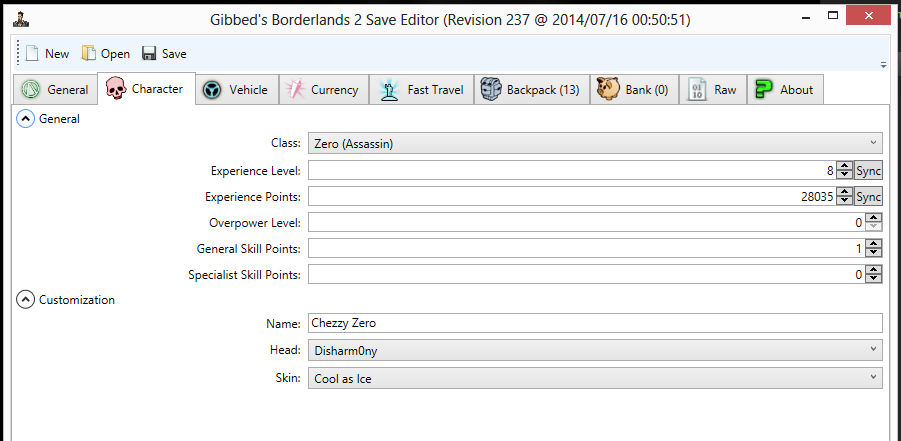901x441 pixels.
Task: Sync the Experience Level value
Action: (x=869, y=171)
